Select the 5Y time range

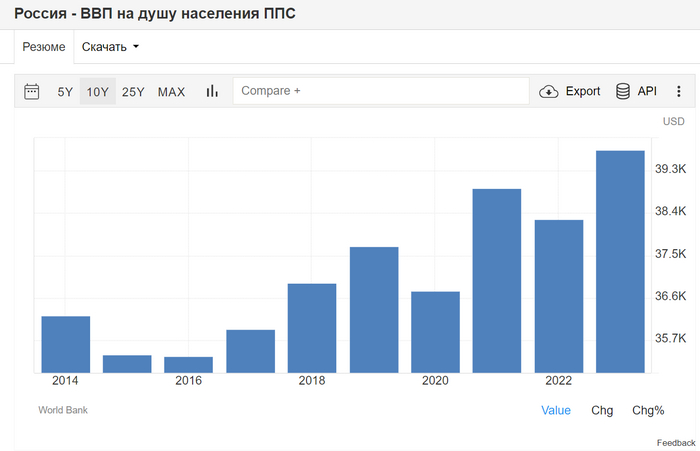click(65, 91)
